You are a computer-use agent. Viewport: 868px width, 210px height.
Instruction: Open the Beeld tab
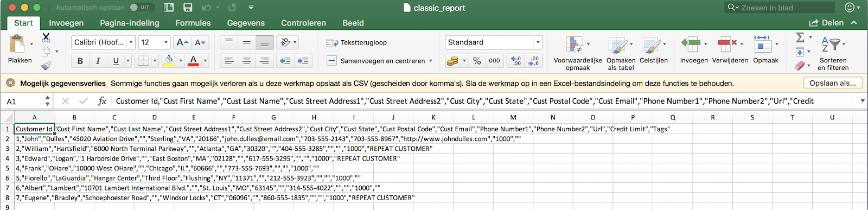click(353, 23)
